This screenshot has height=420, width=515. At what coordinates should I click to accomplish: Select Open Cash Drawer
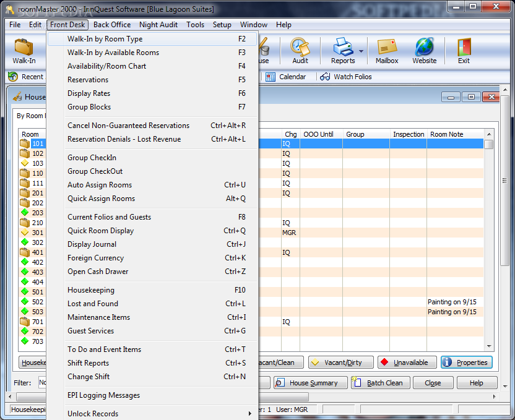(152, 272)
